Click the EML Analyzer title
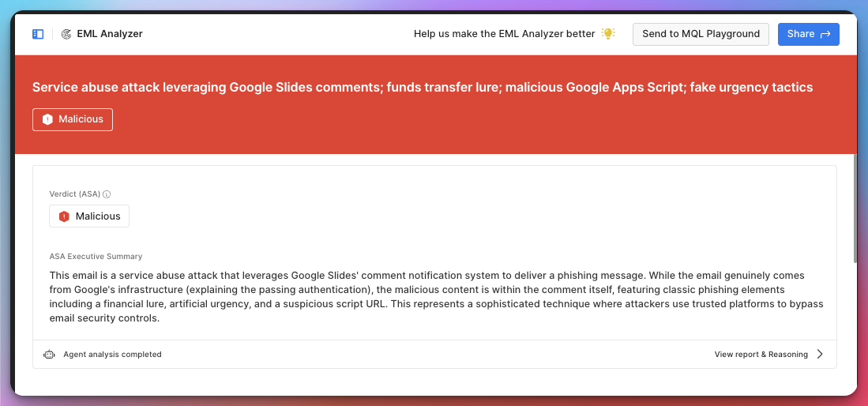 [x=110, y=34]
